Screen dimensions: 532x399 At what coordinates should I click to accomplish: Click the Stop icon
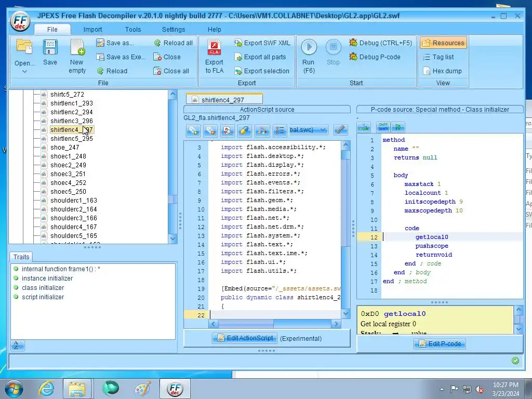pos(333,47)
